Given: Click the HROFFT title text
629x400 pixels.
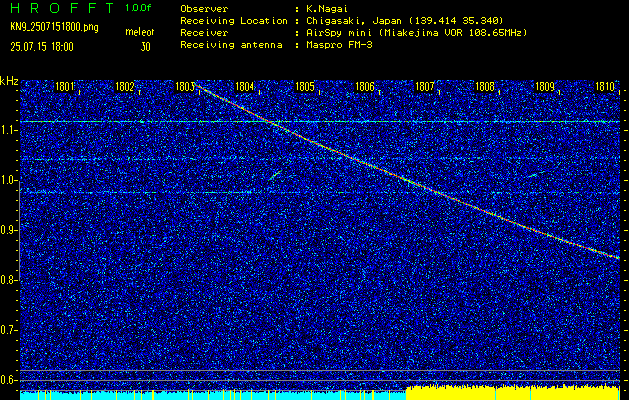Looking at the screenshot, I should click(62, 8).
